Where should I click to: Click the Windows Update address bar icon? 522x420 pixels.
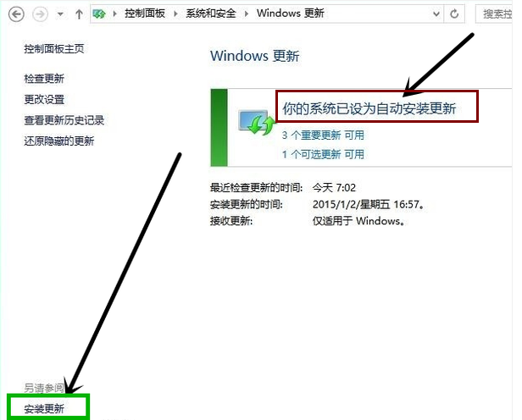click(x=100, y=14)
